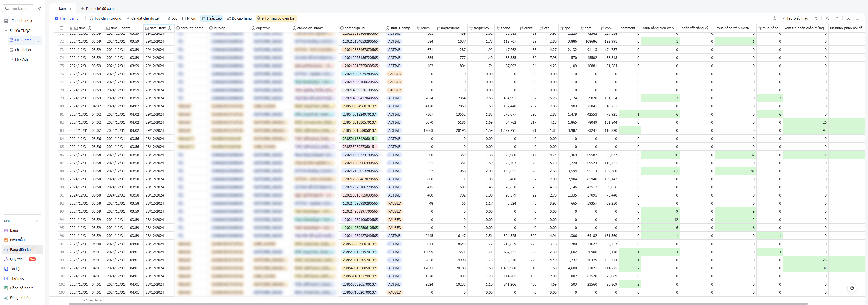
Task: Expand the Mới section chevron
Action: tap(36, 221)
